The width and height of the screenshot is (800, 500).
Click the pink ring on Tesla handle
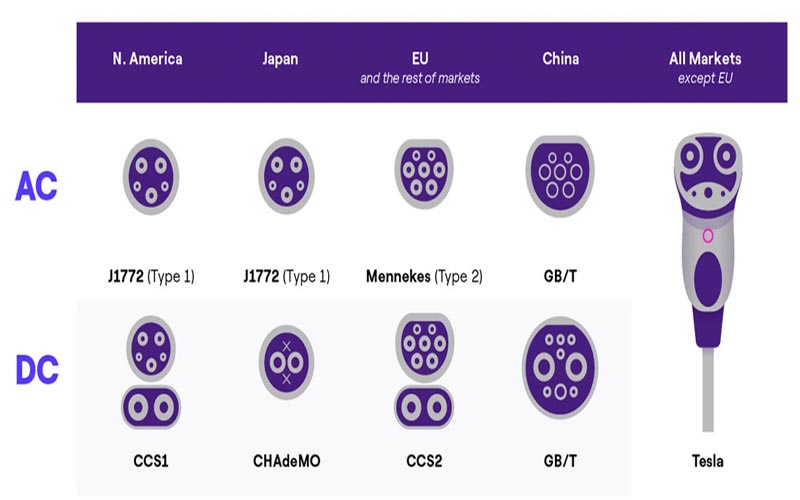708,236
